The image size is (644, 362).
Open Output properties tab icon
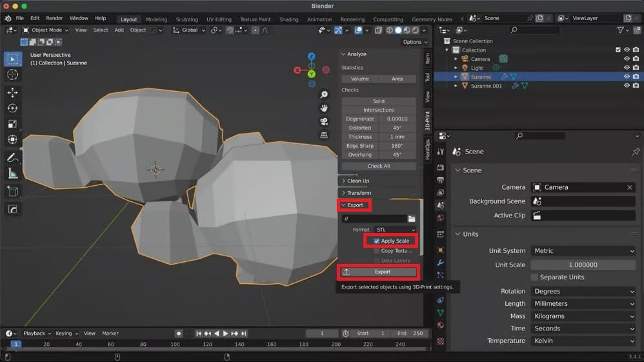click(440, 180)
